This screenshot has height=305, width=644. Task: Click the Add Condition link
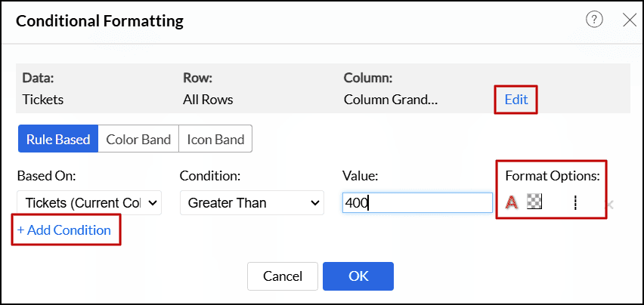[63, 230]
